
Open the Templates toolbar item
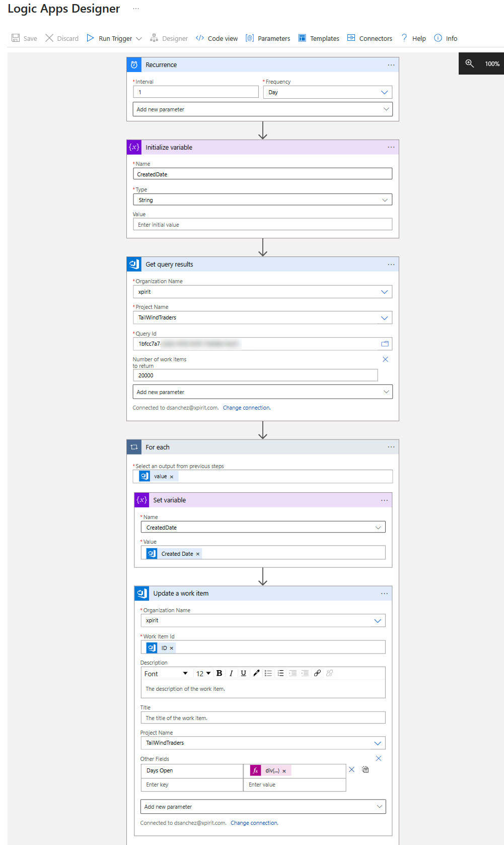coord(319,38)
